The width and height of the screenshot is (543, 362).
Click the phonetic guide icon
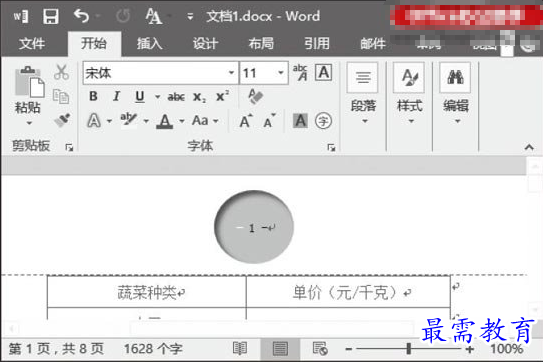[x=300, y=72]
